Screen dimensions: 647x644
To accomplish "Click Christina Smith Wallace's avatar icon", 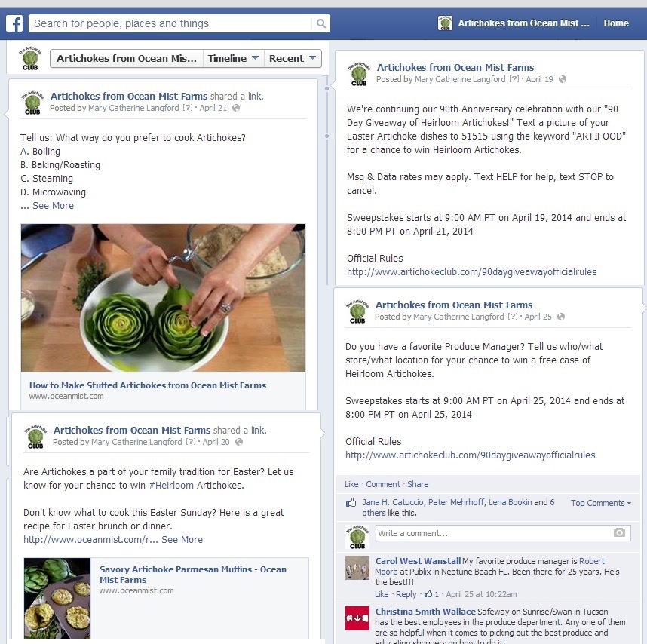I will point(357,618).
